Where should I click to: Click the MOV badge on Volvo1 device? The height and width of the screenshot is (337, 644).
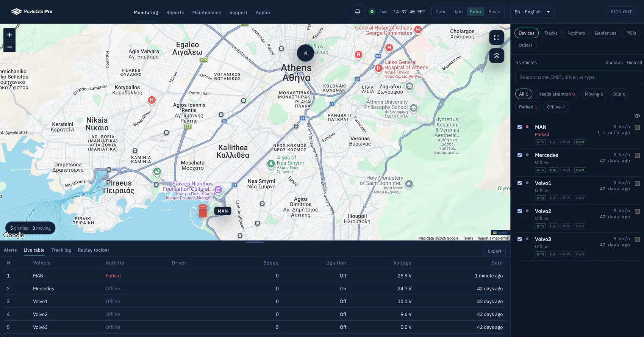coord(566,198)
